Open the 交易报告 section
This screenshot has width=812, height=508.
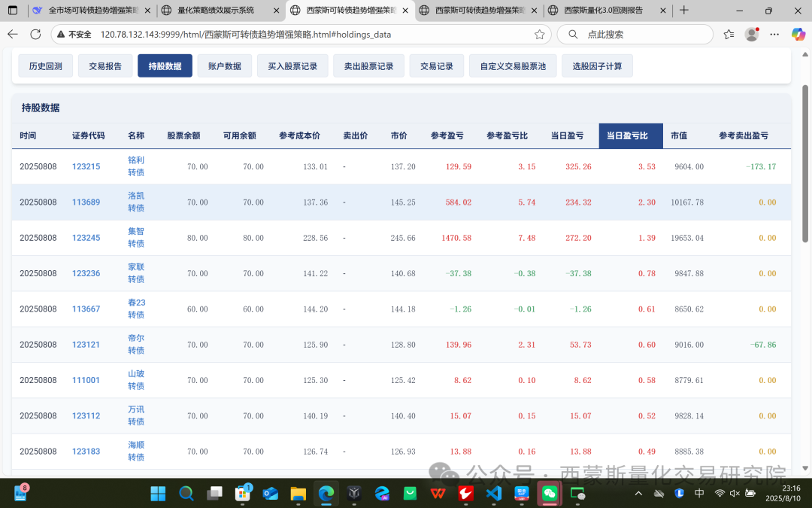[x=105, y=65]
